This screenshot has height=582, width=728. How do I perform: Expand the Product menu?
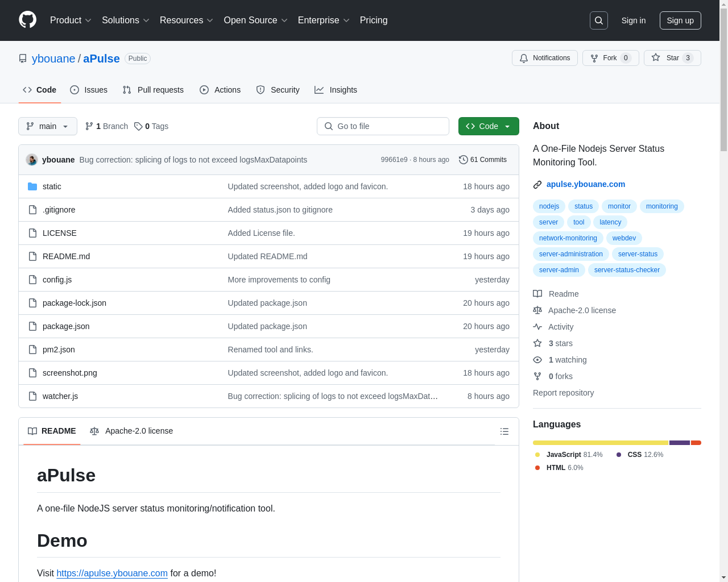tap(71, 20)
